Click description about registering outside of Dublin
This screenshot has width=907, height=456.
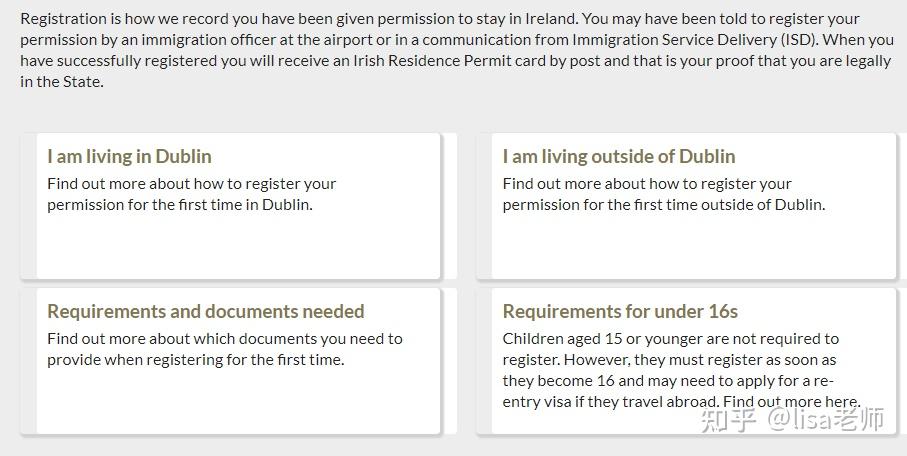(x=662, y=194)
